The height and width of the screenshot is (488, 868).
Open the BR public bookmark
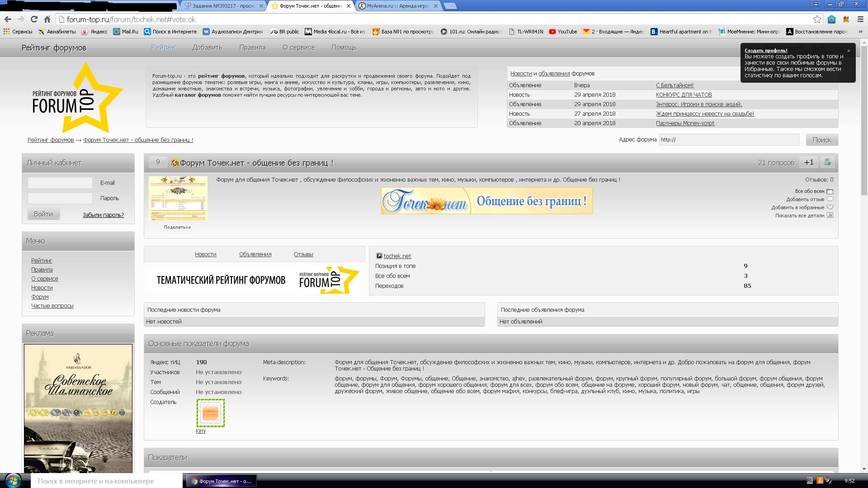click(x=285, y=32)
